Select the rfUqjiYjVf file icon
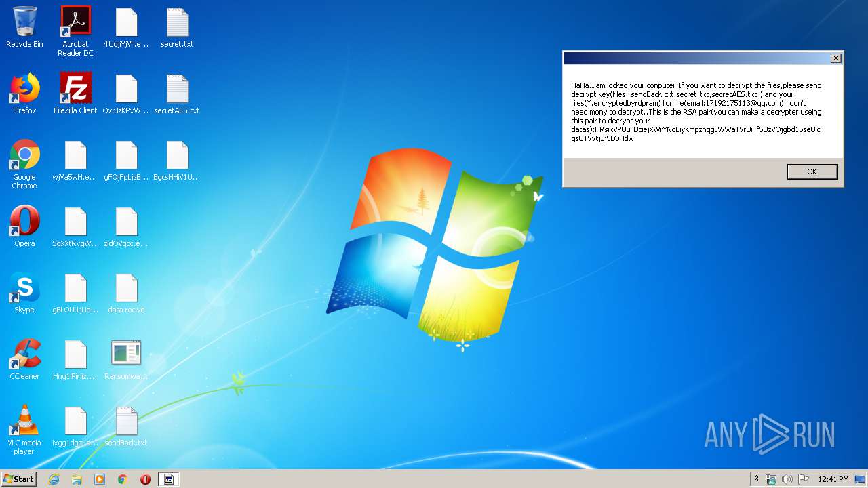The height and width of the screenshot is (488, 868). 126,27
